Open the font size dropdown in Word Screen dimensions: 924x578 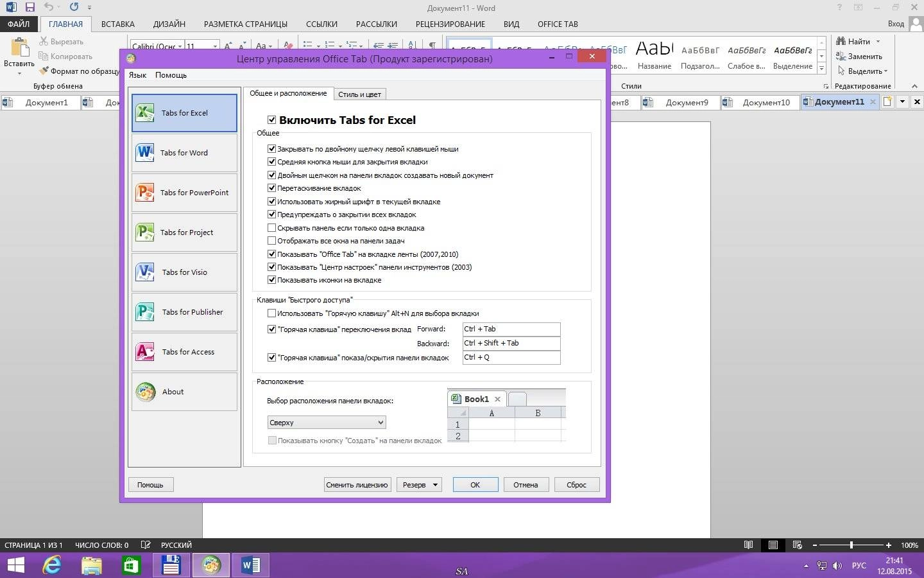click(215, 46)
